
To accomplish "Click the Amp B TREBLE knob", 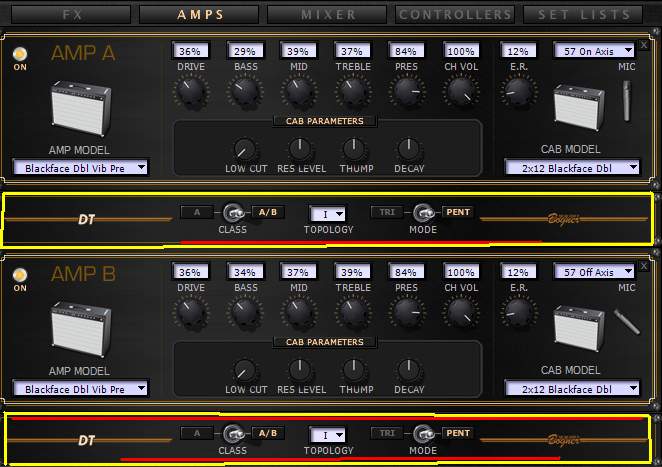I will pos(353,312).
